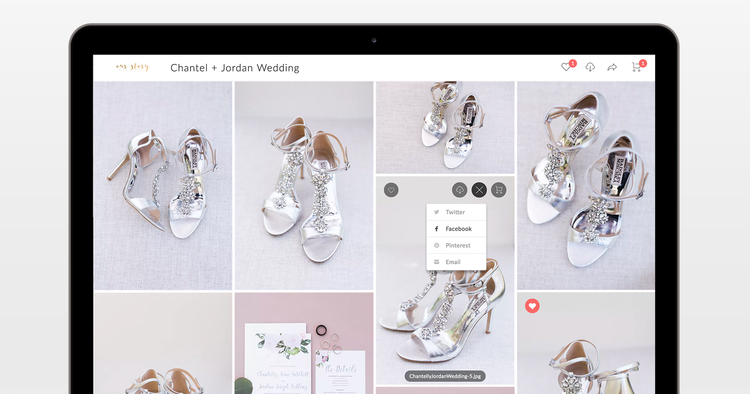Download the hovered photo via cloud icon
The image size is (750, 394).
[459, 190]
